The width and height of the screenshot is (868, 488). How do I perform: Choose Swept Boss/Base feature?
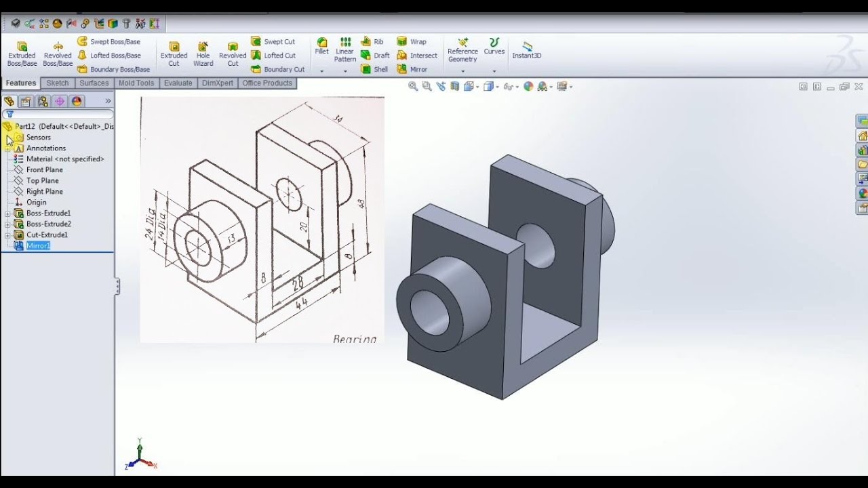(x=109, y=41)
